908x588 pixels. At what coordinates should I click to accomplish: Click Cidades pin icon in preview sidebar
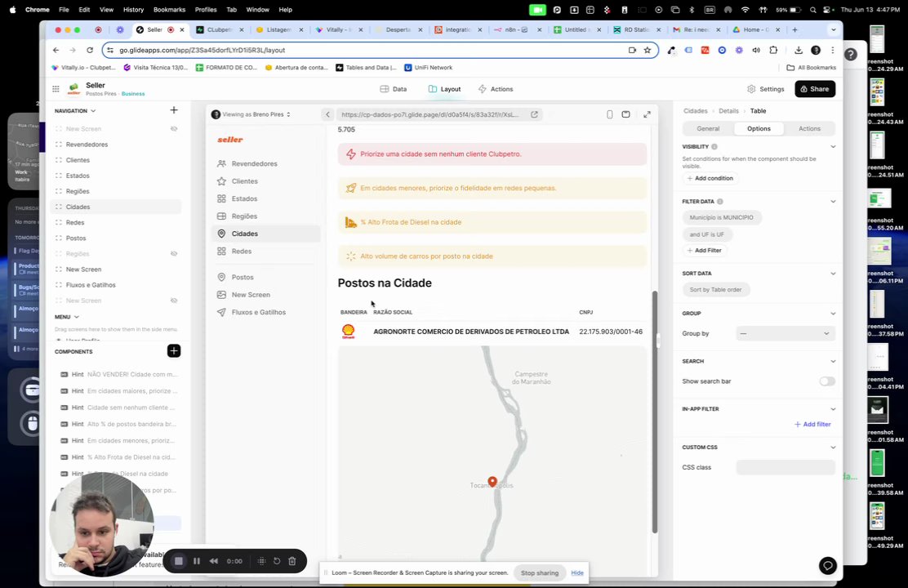221,234
